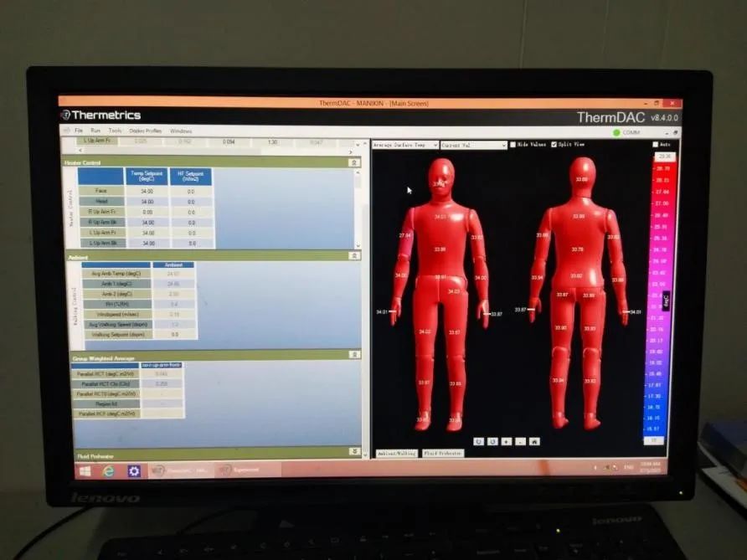Select L Up Arm Bk row in Heater Control
This screenshot has height=560, width=747.
tap(101, 244)
